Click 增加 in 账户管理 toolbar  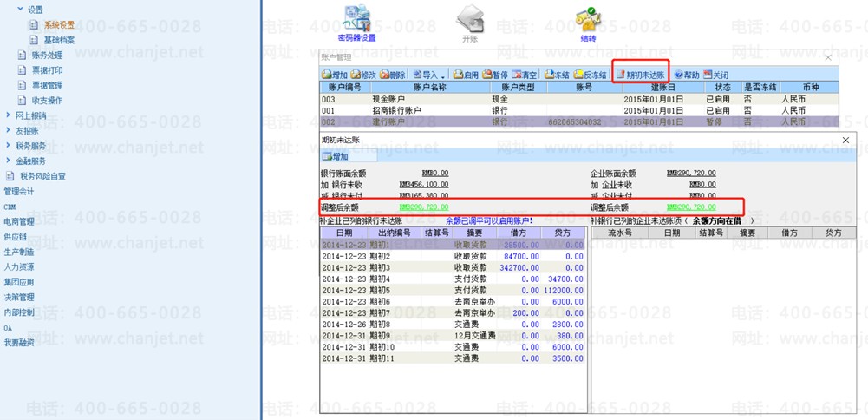pos(335,75)
